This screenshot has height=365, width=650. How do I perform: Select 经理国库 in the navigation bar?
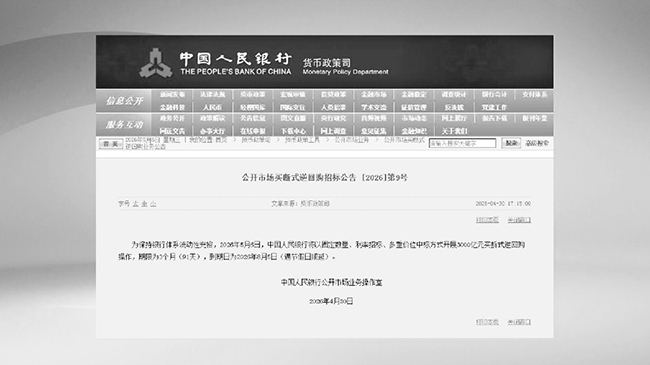[252, 107]
